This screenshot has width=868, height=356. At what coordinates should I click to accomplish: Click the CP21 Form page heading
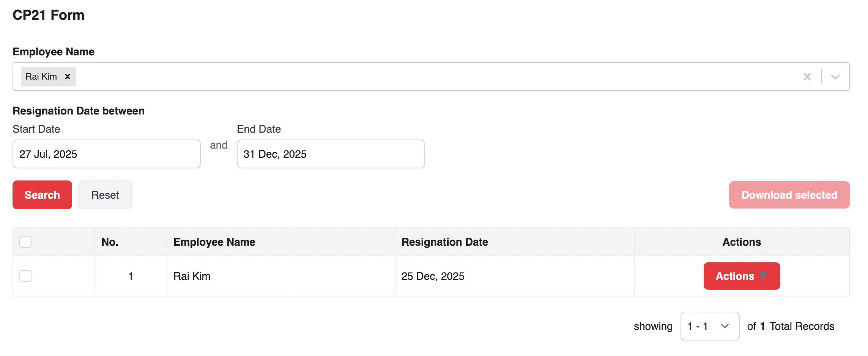49,15
